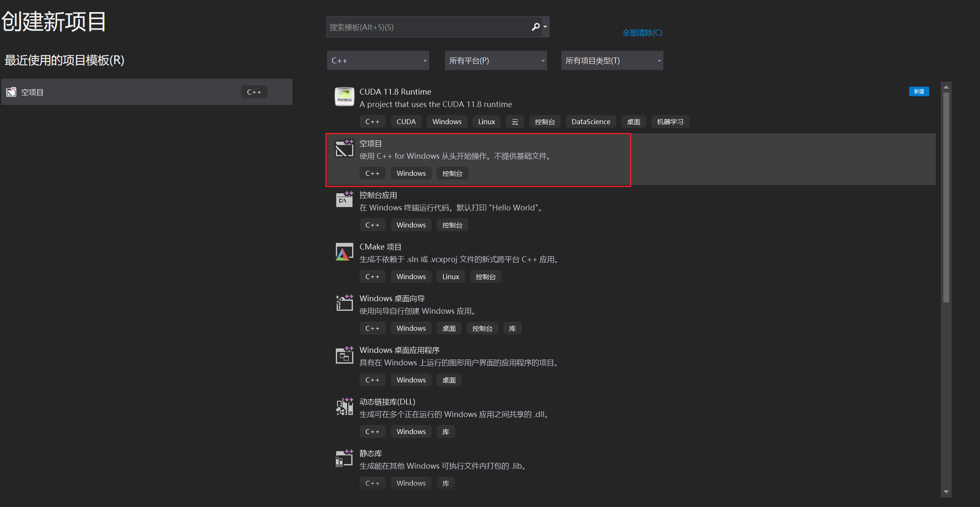The image size is (980, 507).
Task: Click the Console App (控制台应用) template icon
Action: tap(344, 200)
